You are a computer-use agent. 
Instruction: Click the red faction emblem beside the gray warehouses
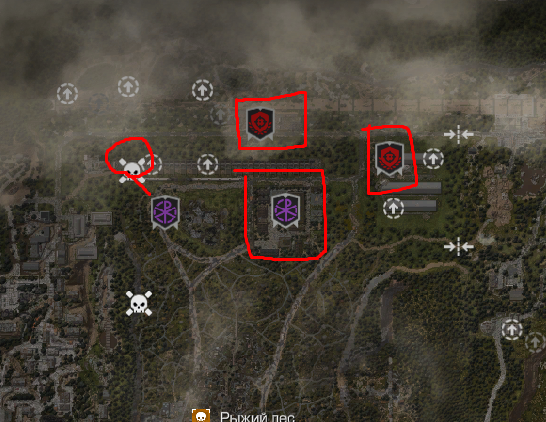coord(389,158)
